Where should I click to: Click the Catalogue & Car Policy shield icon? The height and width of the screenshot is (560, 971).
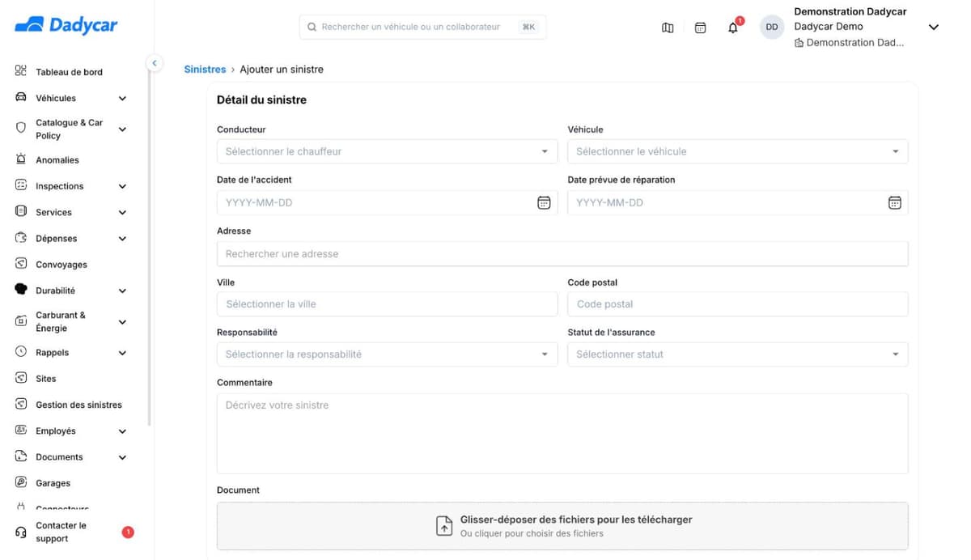[x=21, y=128]
